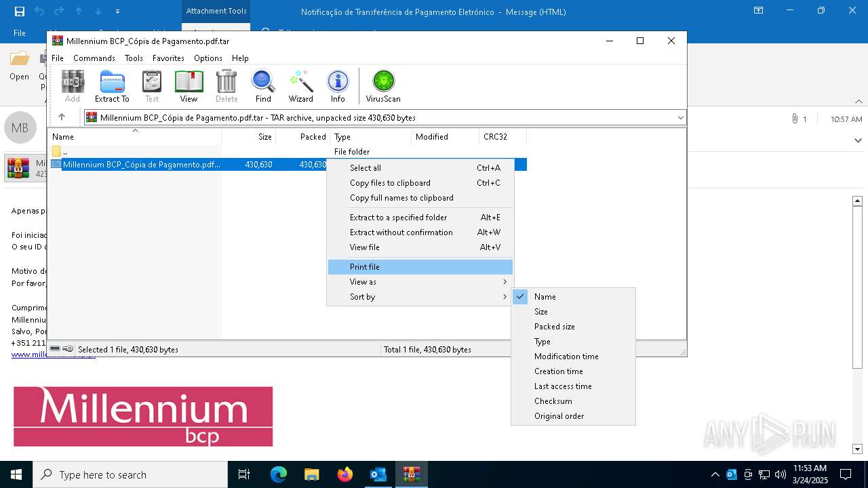Click the Delete trash can icon
This screenshot has width=868, height=488.
point(226,86)
